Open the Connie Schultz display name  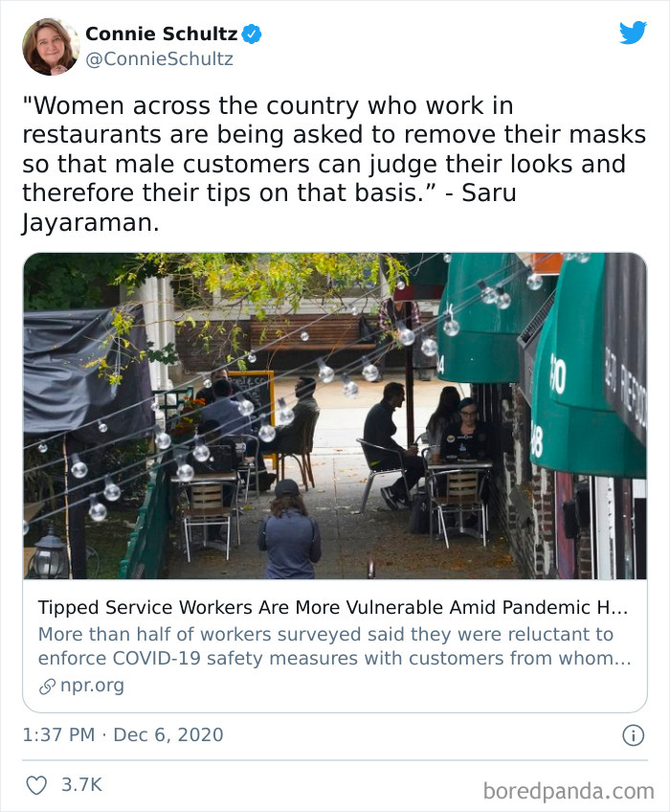coord(161,34)
